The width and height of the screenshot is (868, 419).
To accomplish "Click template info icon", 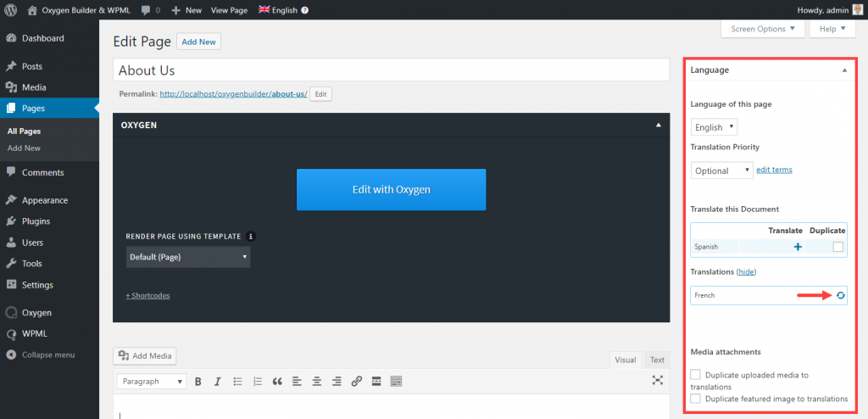I will tap(251, 236).
